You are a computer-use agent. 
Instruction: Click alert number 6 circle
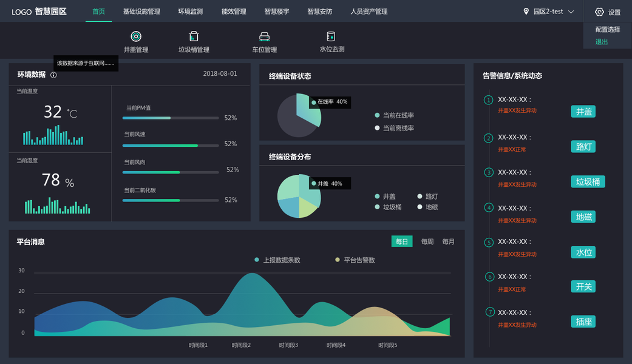tap(490, 277)
